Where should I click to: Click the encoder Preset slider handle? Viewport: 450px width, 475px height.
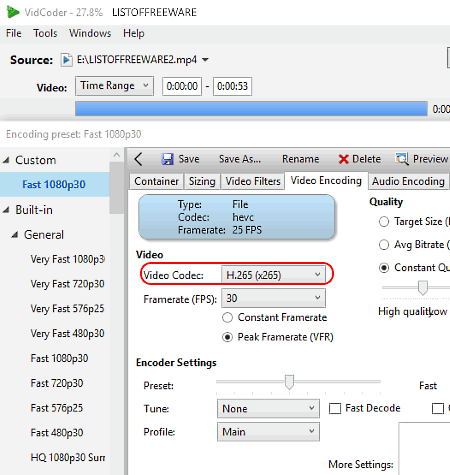(289, 382)
